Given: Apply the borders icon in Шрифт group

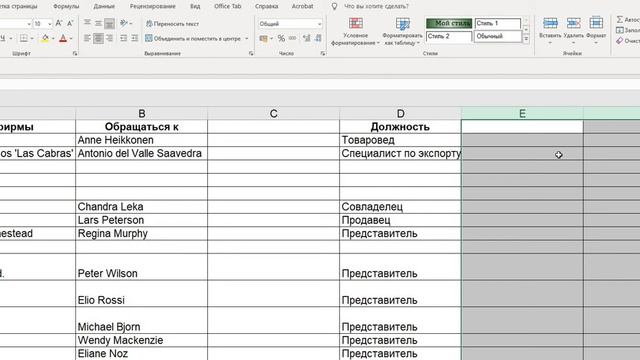Looking at the screenshot, I should [x=24, y=39].
